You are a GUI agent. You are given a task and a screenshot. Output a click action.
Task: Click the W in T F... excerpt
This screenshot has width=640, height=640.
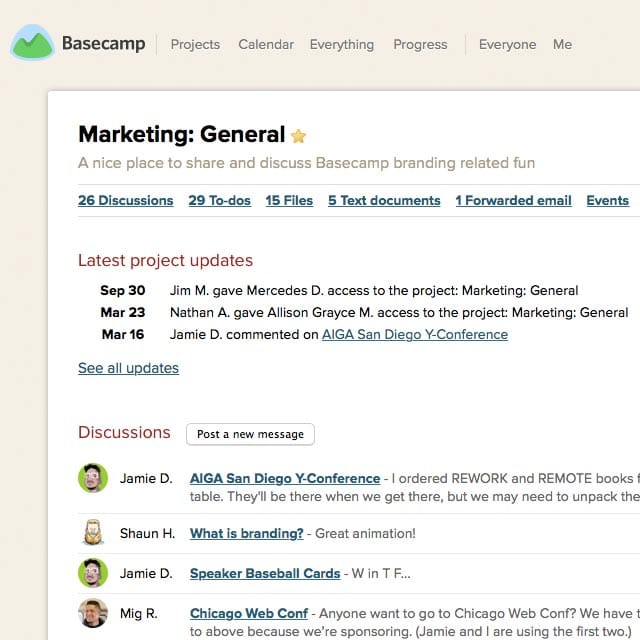pyautogui.click(x=381, y=573)
